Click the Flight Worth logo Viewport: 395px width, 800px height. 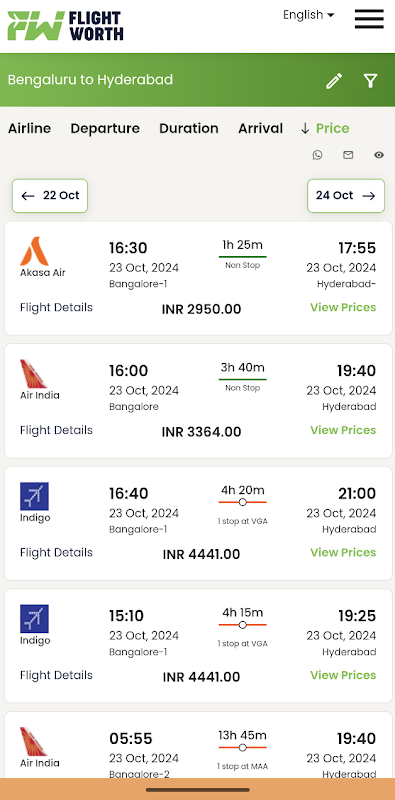[65, 26]
